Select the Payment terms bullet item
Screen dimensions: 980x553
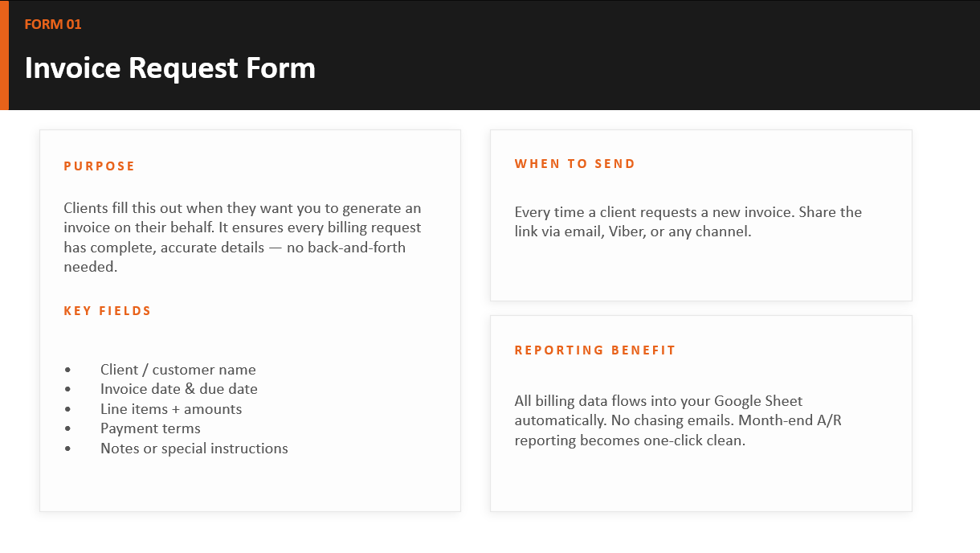(x=150, y=428)
